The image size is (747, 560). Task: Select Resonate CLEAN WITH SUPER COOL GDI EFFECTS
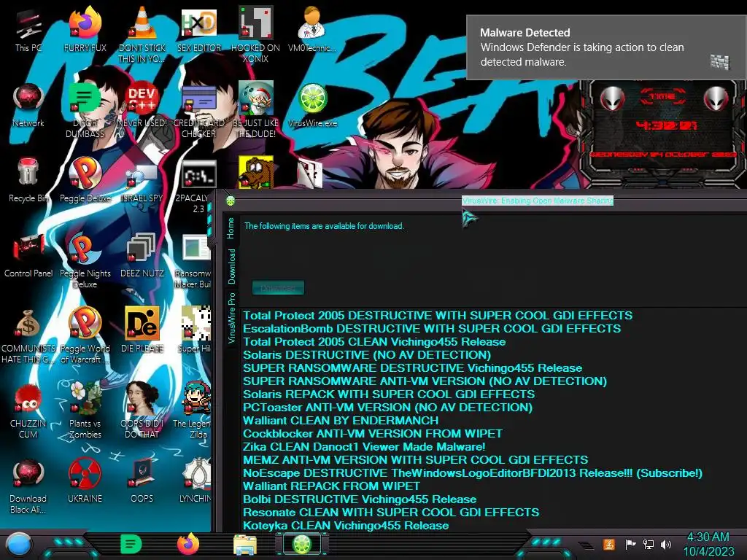tap(391, 513)
